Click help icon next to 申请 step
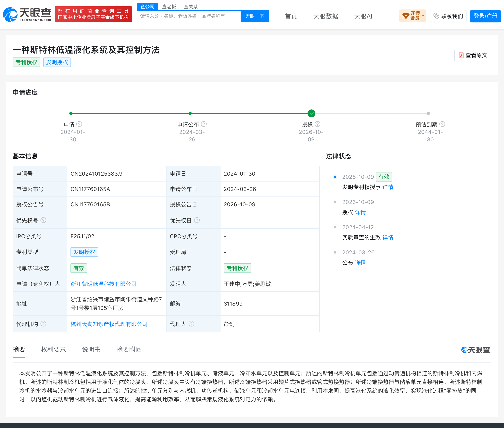504x428 pixels. pos(79,124)
